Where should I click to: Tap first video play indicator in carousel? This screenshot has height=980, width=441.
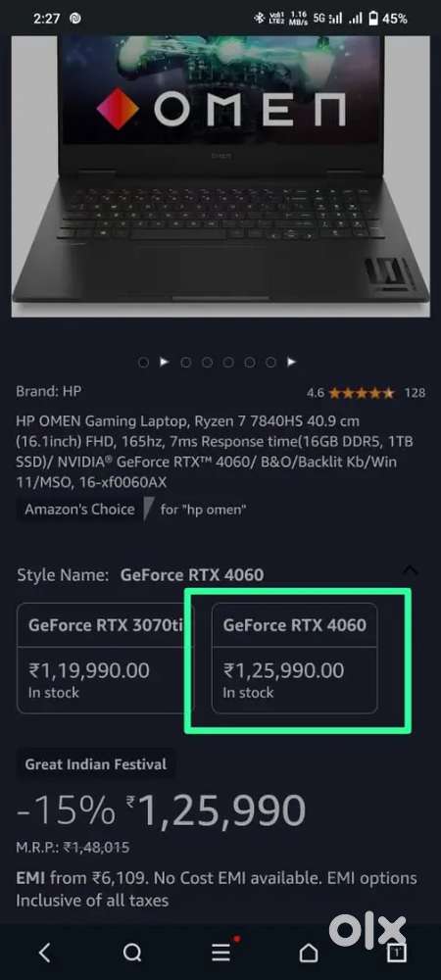click(x=165, y=362)
